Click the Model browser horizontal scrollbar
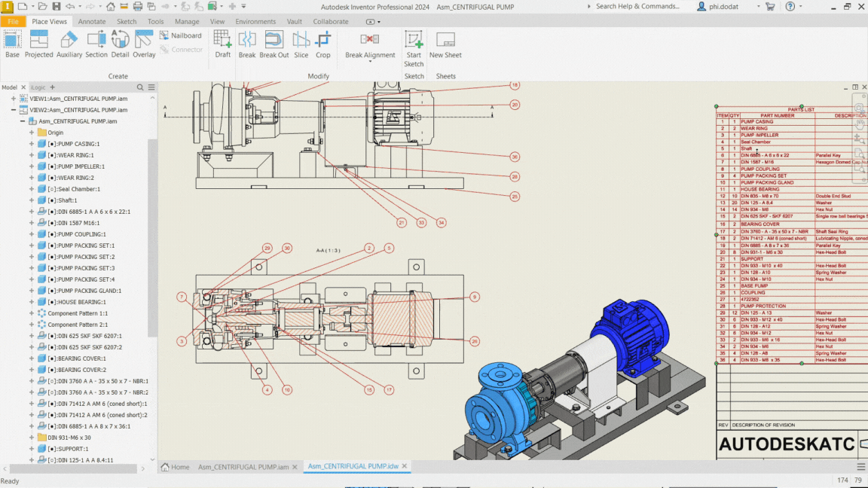The height and width of the screenshot is (488, 868). (x=74, y=468)
